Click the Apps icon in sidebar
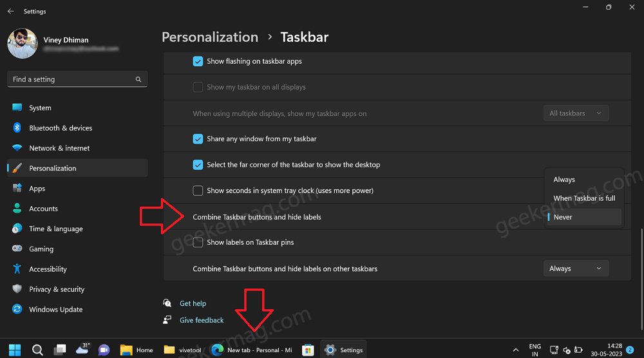Viewport: 644px width, 358px height. (x=17, y=188)
